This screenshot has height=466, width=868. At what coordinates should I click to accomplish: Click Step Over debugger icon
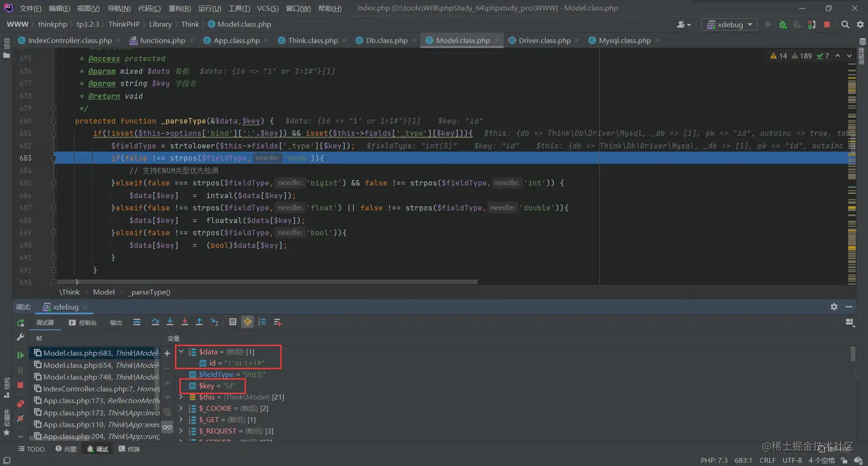(x=155, y=322)
